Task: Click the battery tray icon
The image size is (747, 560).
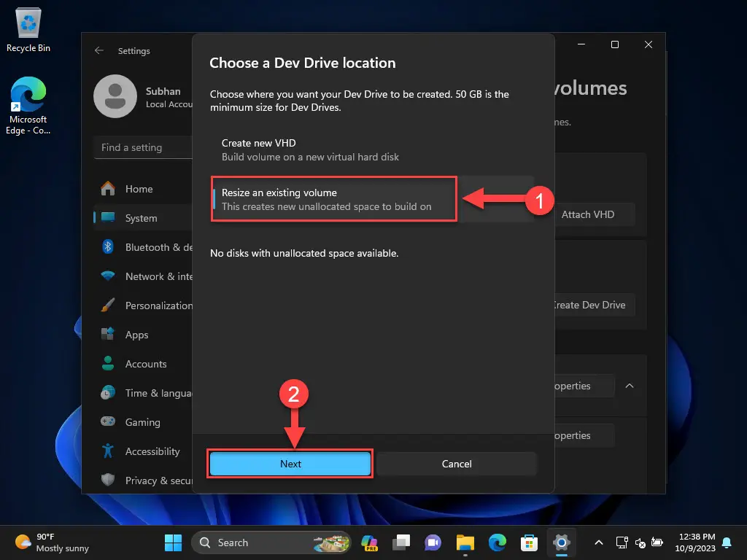Action: tap(657, 542)
